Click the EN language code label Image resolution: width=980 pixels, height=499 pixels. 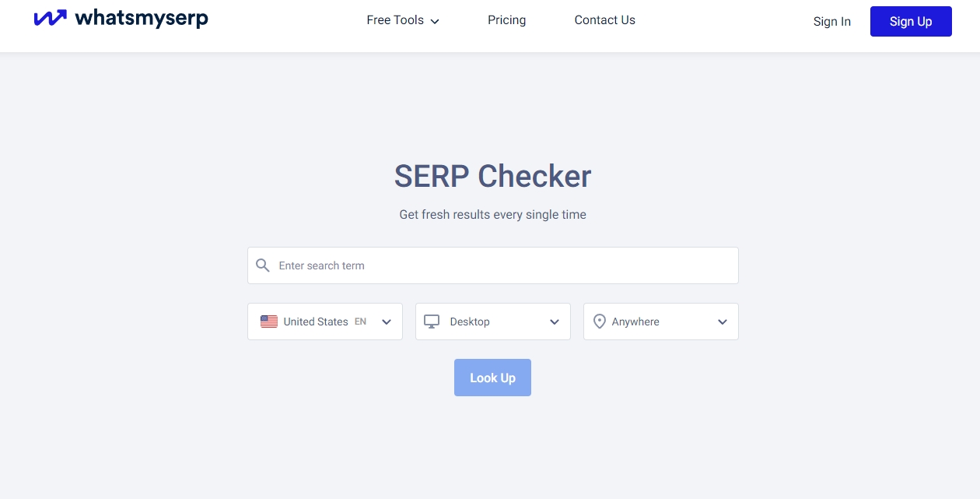(360, 322)
